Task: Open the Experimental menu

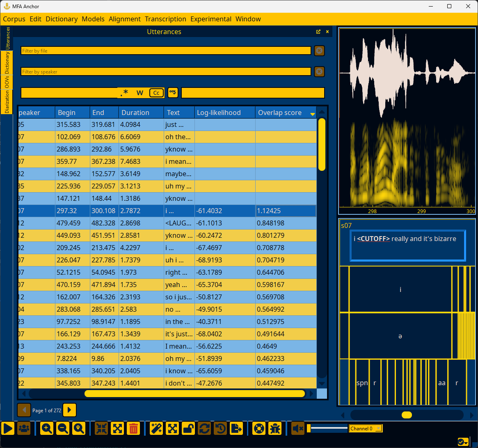Action: coord(211,19)
